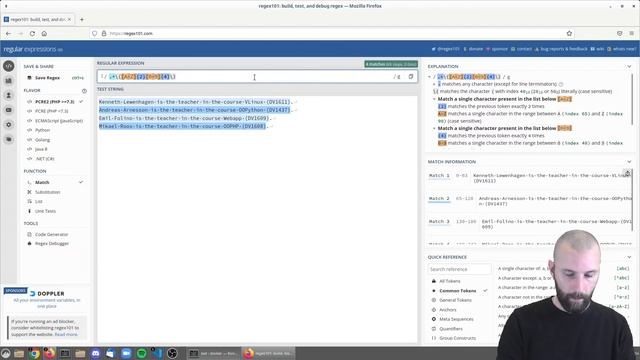
Task: Open the Firefox hamburger menu
Action: 631,33
